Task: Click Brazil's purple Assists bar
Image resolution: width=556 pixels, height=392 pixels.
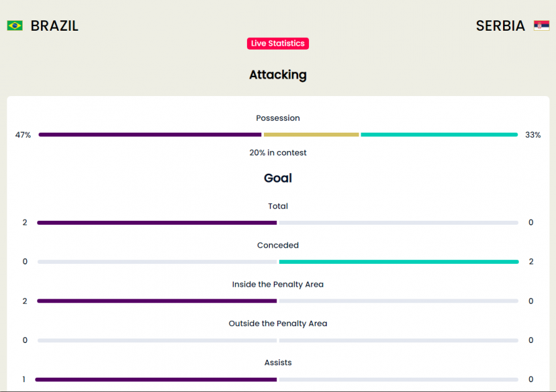Action: [x=156, y=380]
